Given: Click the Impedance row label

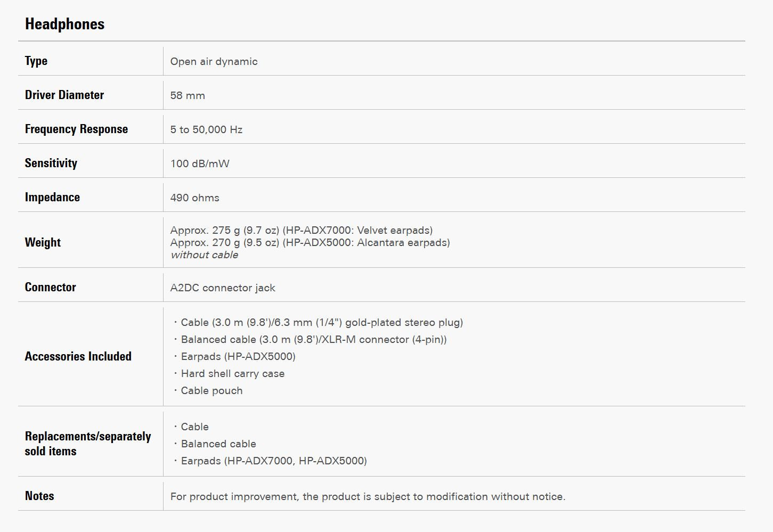Looking at the screenshot, I should tap(52, 197).
